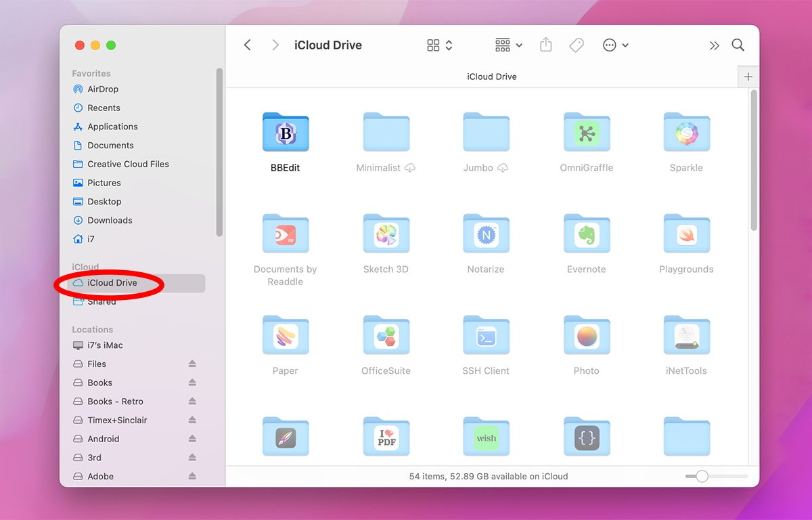This screenshot has width=812, height=520.
Task: Open the Creative Cloud Files sidebar entry
Action: pos(127,164)
